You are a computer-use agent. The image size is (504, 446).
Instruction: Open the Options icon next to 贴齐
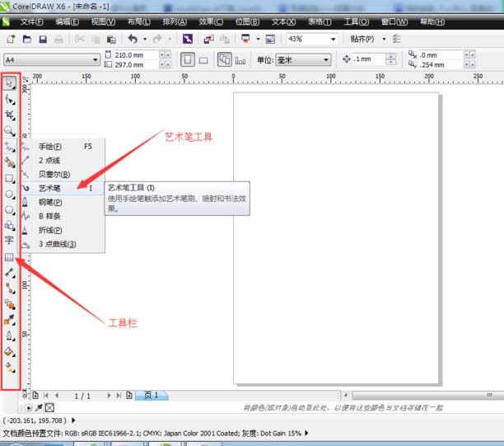(x=397, y=39)
